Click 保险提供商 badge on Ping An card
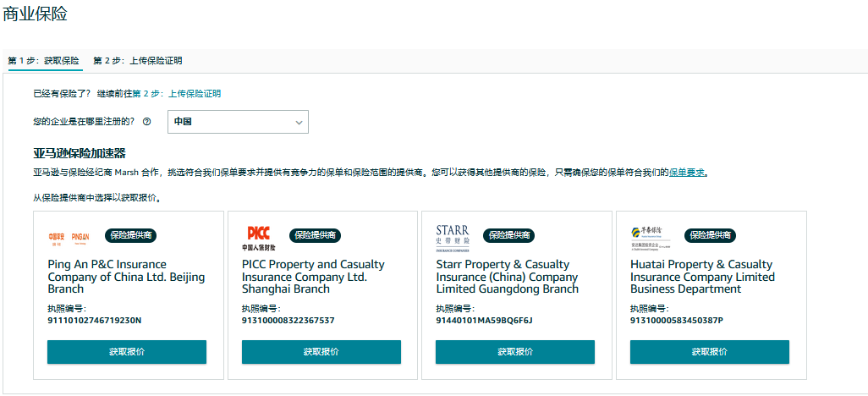The height and width of the screenshot is (396, 868). 130,235
